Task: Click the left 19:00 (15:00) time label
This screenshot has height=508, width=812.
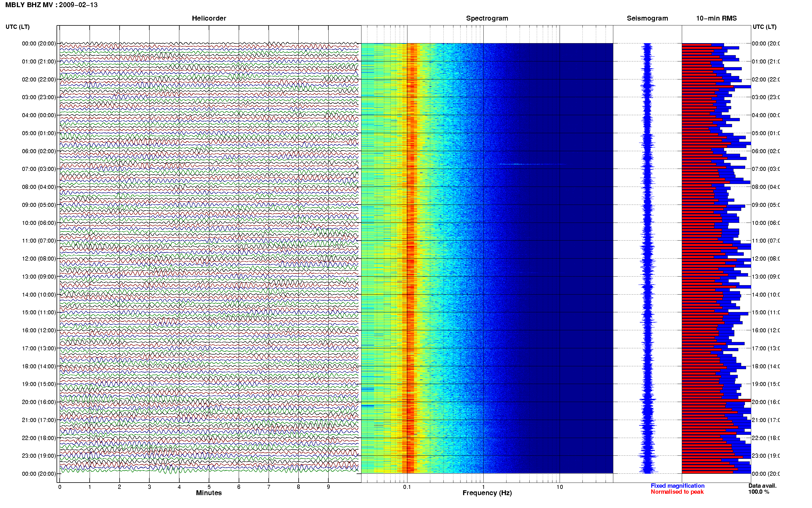Action: pos(39,384)
